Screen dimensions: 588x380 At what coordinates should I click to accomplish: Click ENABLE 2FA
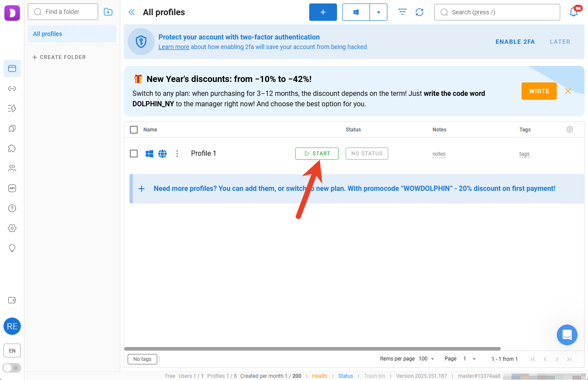pos(515,42)
